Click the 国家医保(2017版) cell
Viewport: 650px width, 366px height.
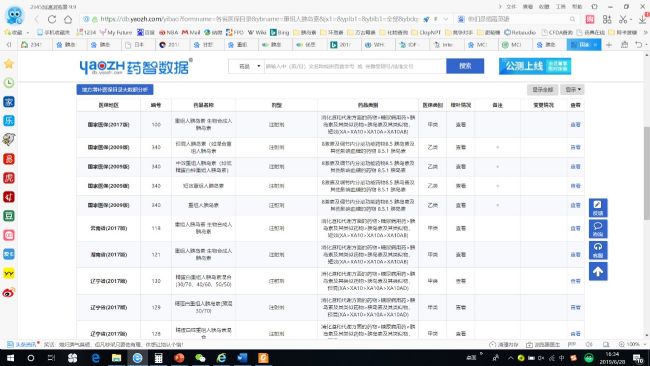tap(109, 124)
